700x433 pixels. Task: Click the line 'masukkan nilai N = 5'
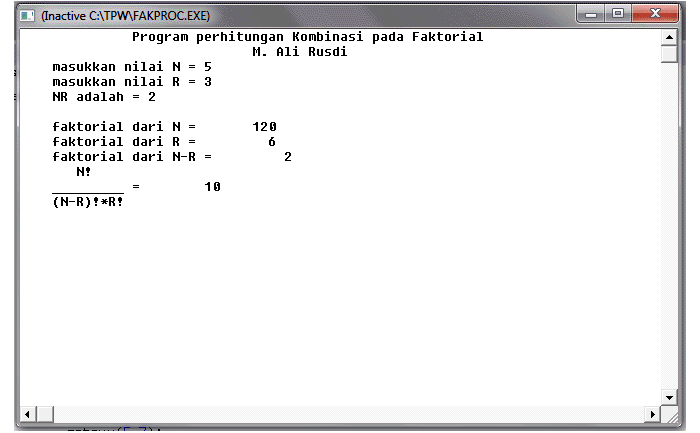point(132,67)
